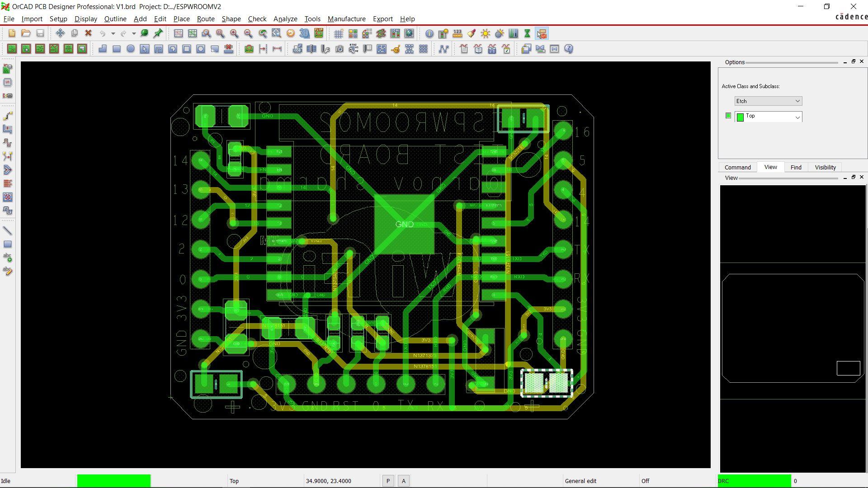
Task: Click the coordinates readout 34.9000, 23.4000
Action: point(329,481)
